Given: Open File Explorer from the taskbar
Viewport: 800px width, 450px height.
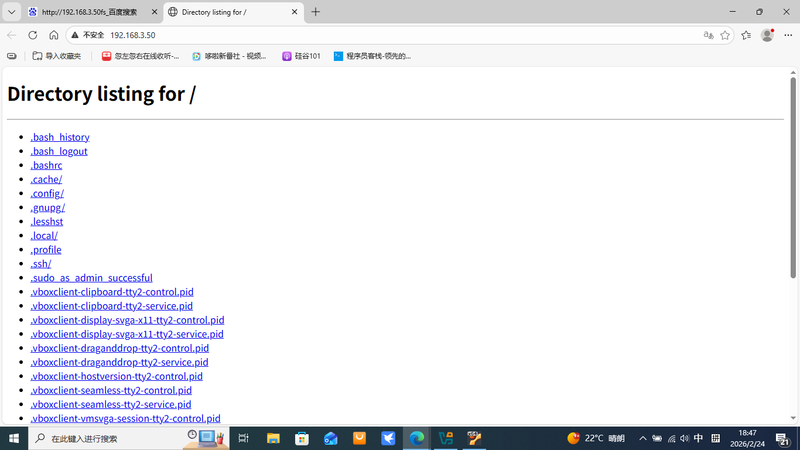Looking at the screenshot, I should pos(273,438).
